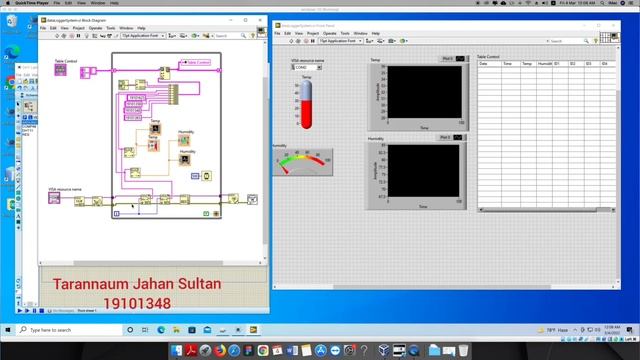Open Trash in macOS dock
Viewport: 640px width, 360px height.
point(463,351)
